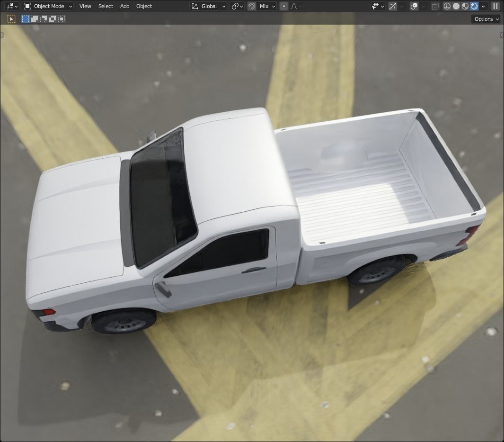Image resolution: width=504 pixels, height=442 pixels.
Task: Choose subtract selection mode
Action: [x=44, y=19]
